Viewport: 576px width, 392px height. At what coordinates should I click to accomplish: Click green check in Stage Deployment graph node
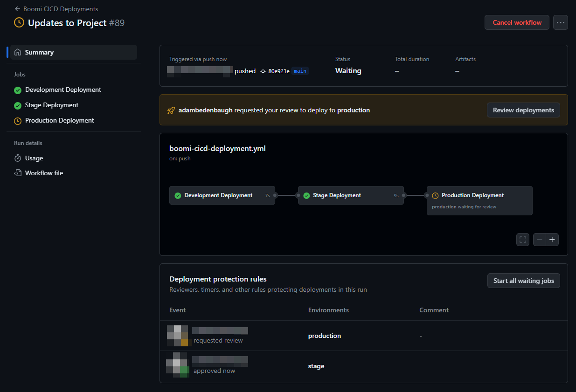click(x=306, y=196)
